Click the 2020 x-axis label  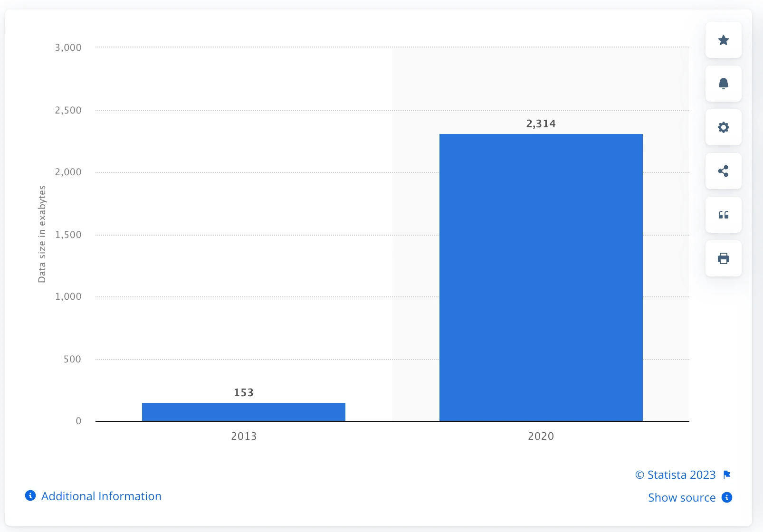tap(541, 436)
